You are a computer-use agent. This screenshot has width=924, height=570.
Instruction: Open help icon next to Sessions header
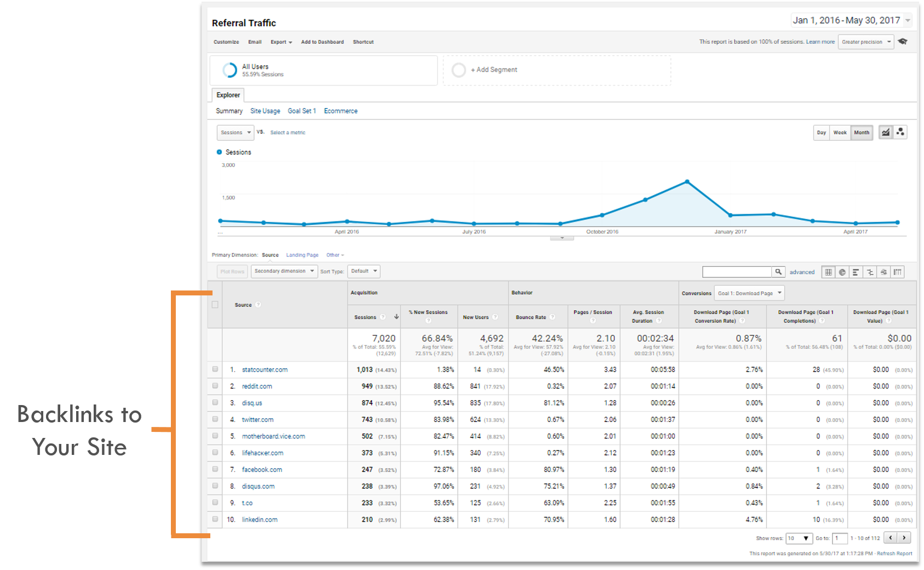point(383,317)
